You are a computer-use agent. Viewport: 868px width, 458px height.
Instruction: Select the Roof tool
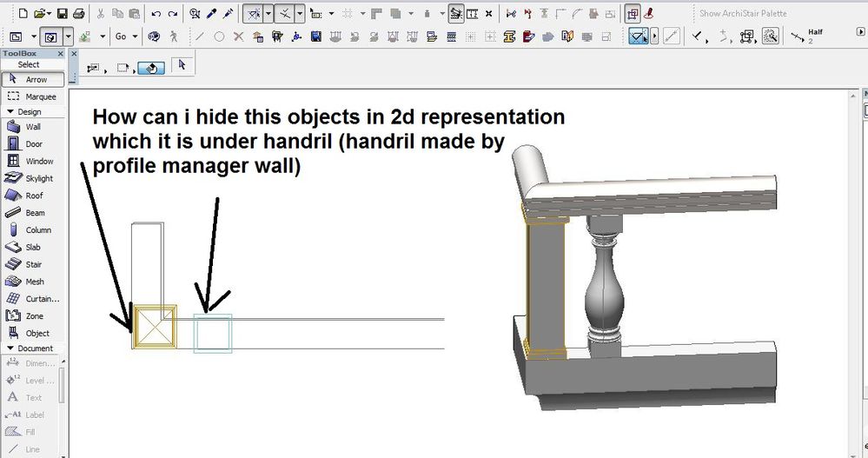(x=33, y=196)
